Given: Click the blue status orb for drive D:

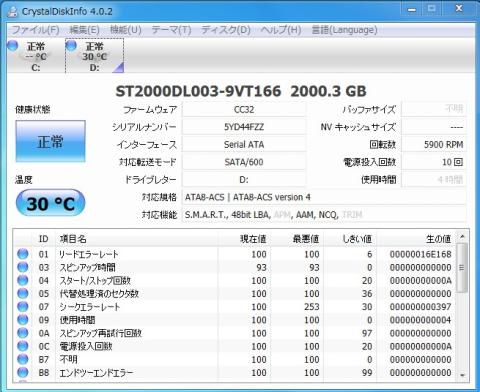Looking at the screenshot, I should [71, 46].
